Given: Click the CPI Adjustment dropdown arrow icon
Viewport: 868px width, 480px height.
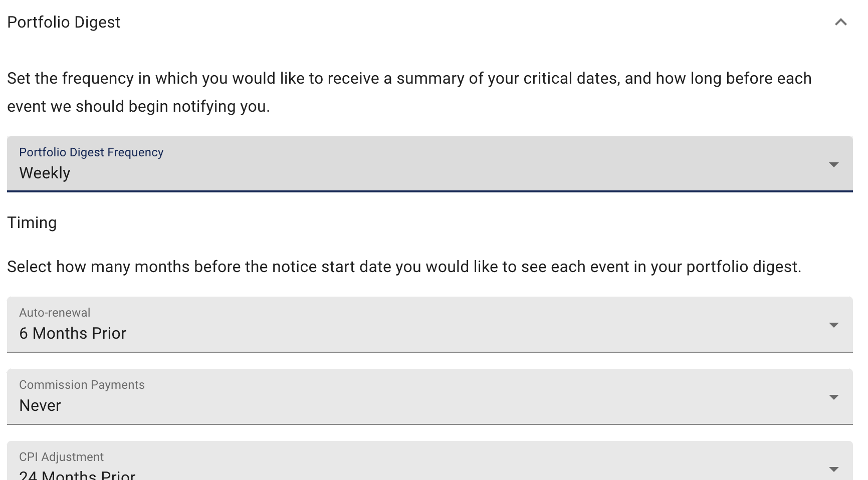Looking at the screenshot, I should point(833,469).
